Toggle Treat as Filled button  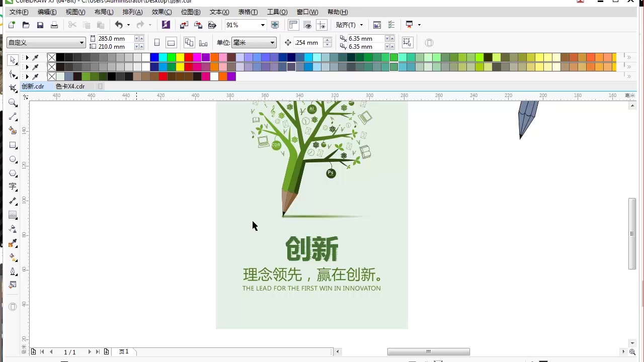click(407, 43)
